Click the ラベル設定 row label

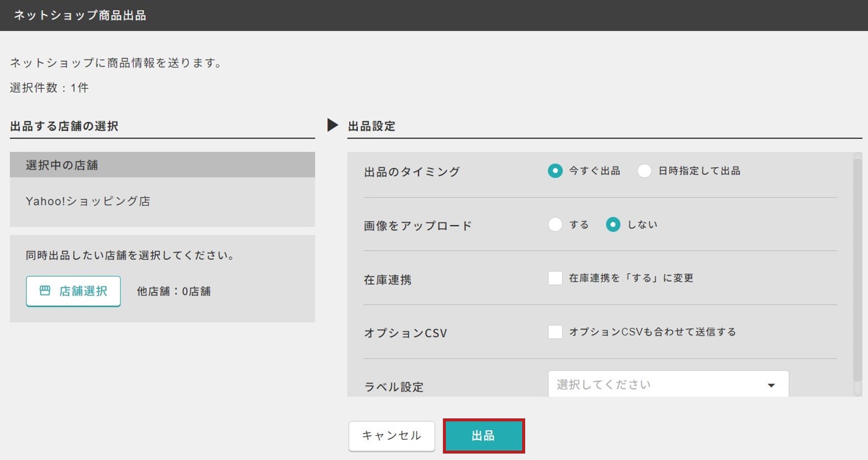pos(394,387)
